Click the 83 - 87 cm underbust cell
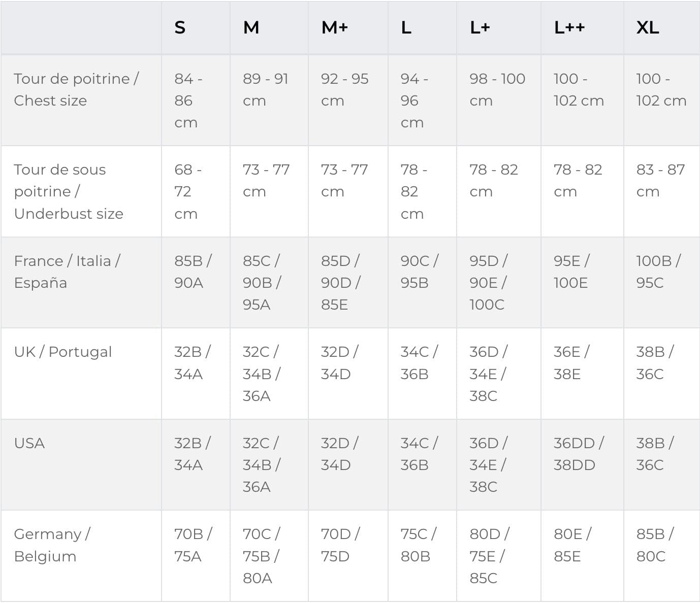The width and height of the screenshot is (700, 603). click(x=660, y=180)
